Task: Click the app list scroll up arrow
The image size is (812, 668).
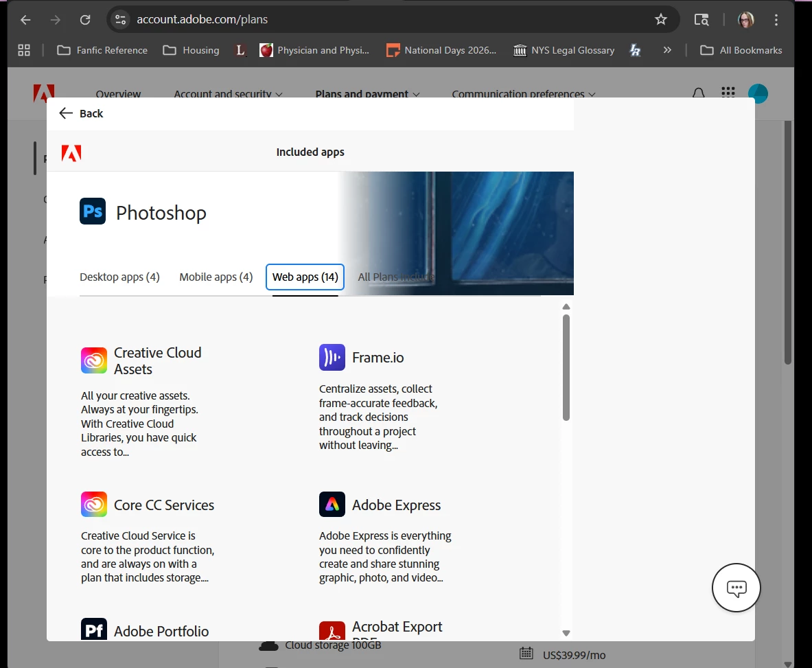Action: click(x=566, y=307)
